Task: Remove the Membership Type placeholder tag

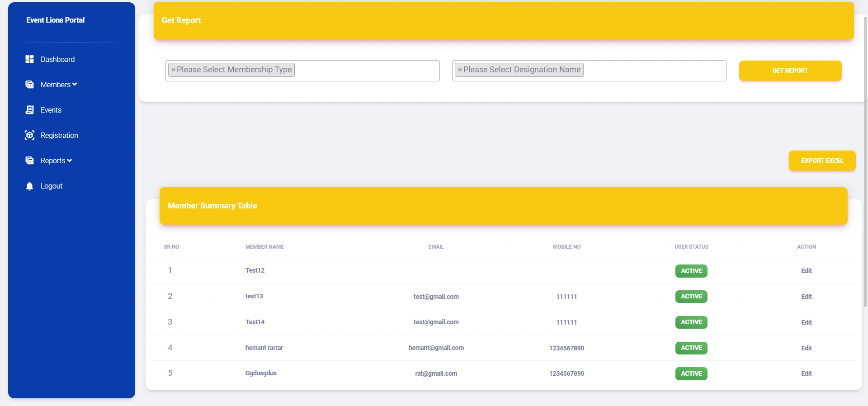Action: [173, 70]
